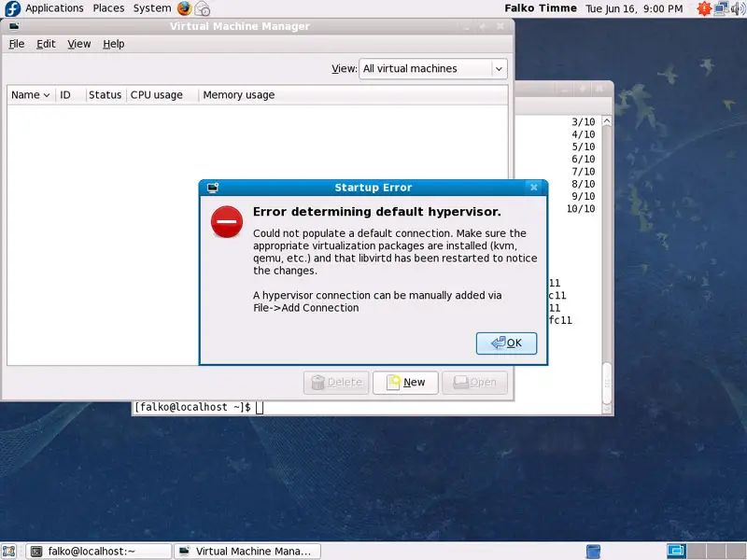Click the Error determining default hypervisor heading

pyautogui.click(x=377, y=212)
